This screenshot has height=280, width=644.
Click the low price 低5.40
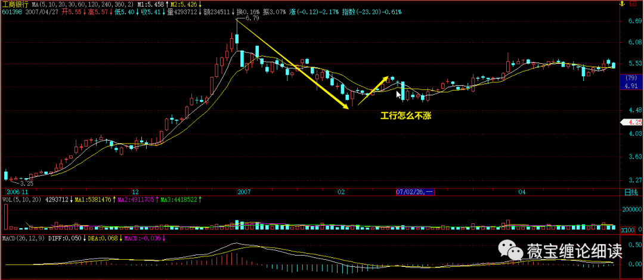[x=124, y=13]
